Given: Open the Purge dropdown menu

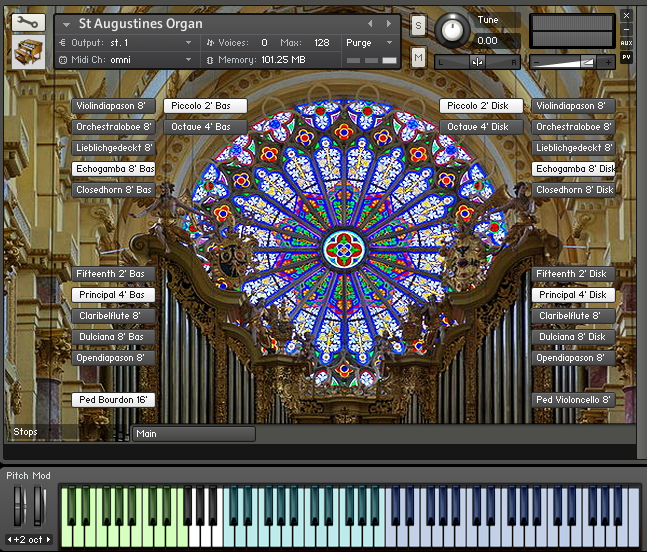Looking at the screenshot, I should pos(390,42).
